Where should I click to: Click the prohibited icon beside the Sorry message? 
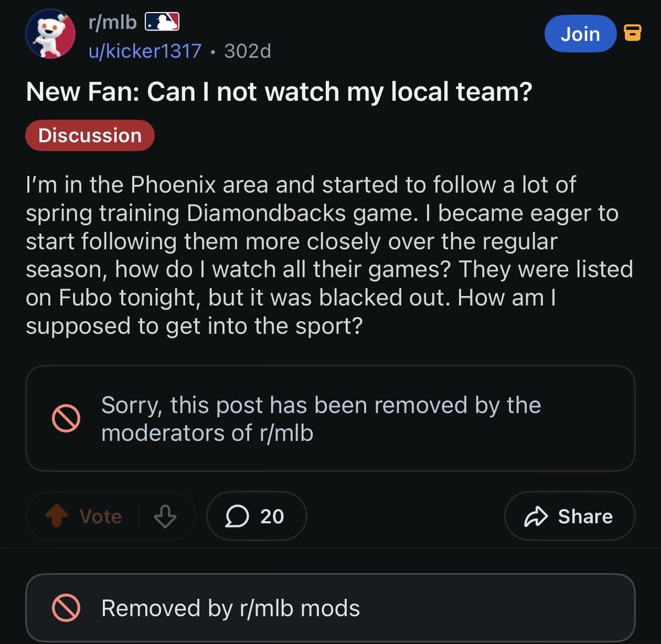(66, 418)
